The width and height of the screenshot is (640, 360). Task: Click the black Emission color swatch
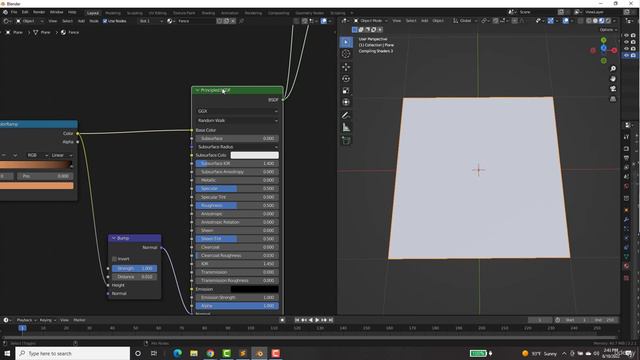click(x=255, y=289)
